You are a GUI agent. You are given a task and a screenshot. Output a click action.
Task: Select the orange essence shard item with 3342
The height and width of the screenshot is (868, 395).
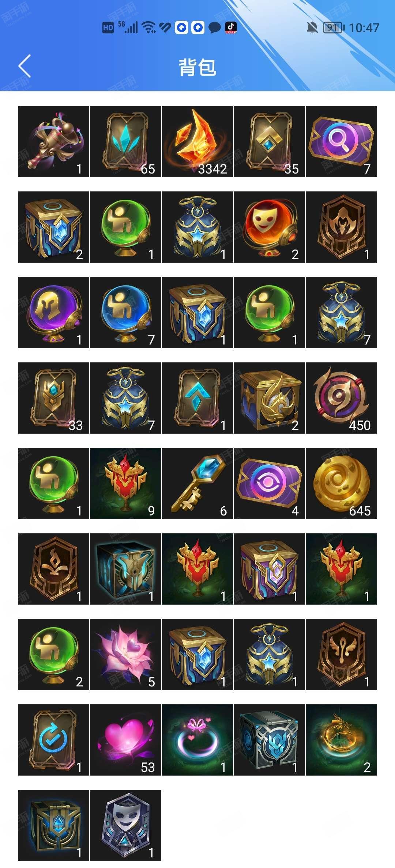pos(197,142)
